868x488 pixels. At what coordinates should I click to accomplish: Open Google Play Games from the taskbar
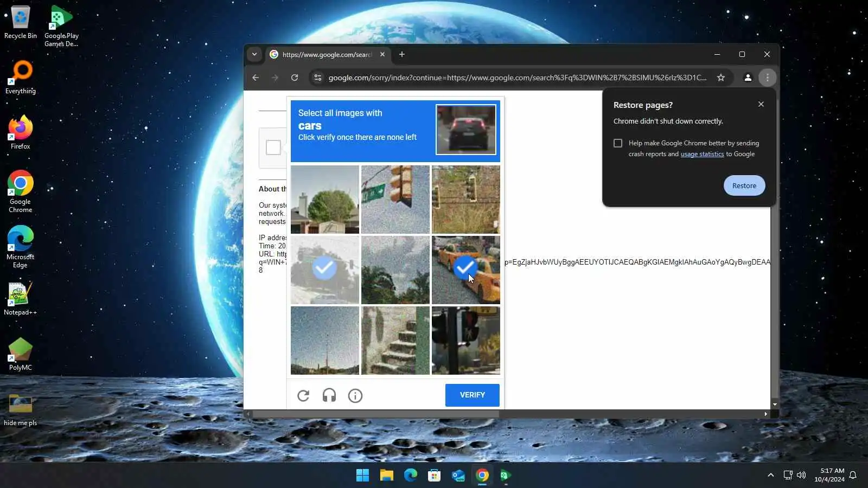[x=506, y=476]
